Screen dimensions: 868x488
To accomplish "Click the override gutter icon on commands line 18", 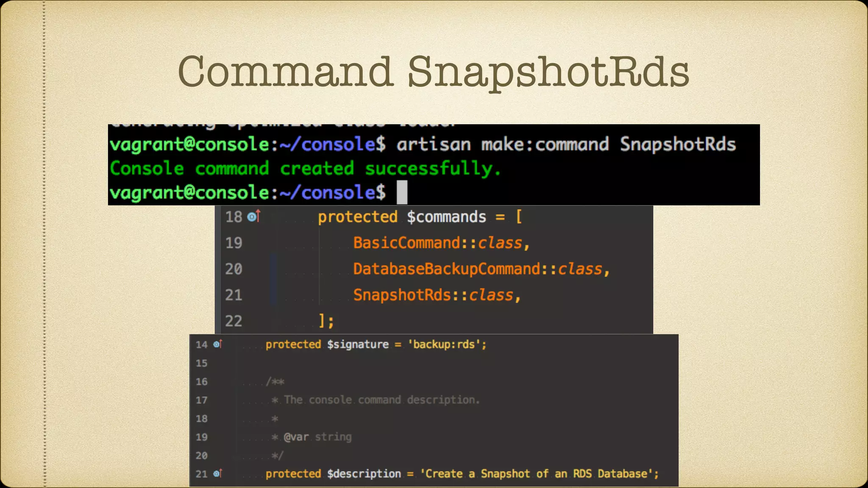I will pyautogui.click(x=253, y=216).
